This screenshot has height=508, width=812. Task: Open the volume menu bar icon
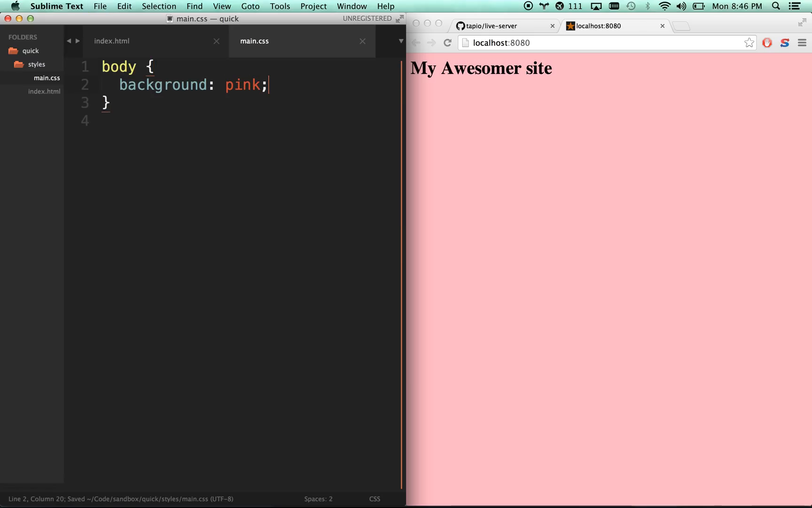[681, 6]
